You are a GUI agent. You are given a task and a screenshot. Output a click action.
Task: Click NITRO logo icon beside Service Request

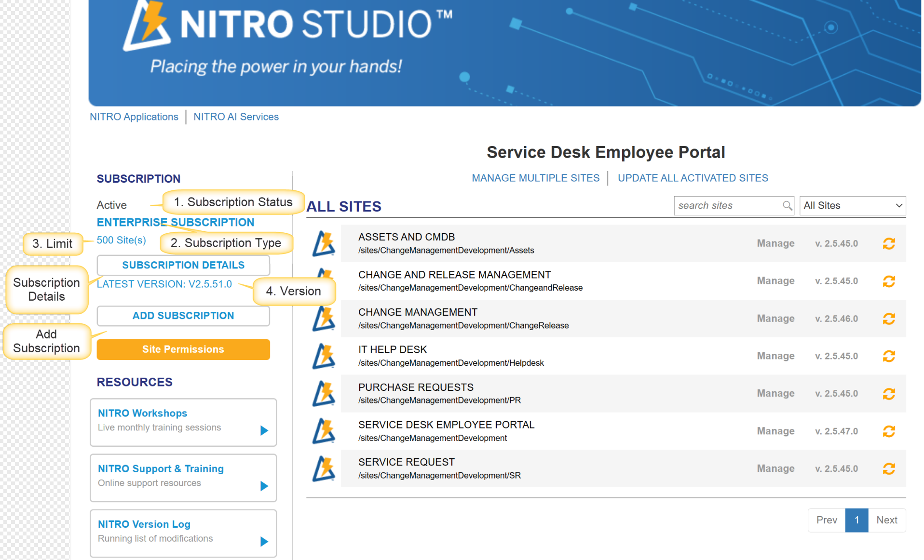point(324,468)
